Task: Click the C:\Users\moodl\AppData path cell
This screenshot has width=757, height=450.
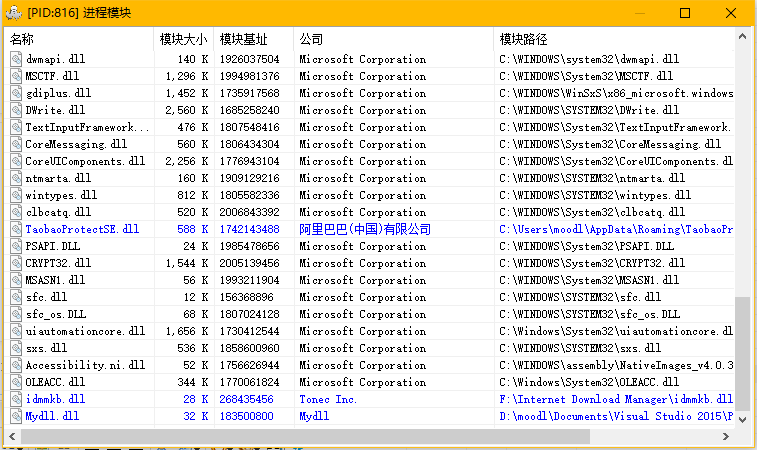Action: point(616,229)
